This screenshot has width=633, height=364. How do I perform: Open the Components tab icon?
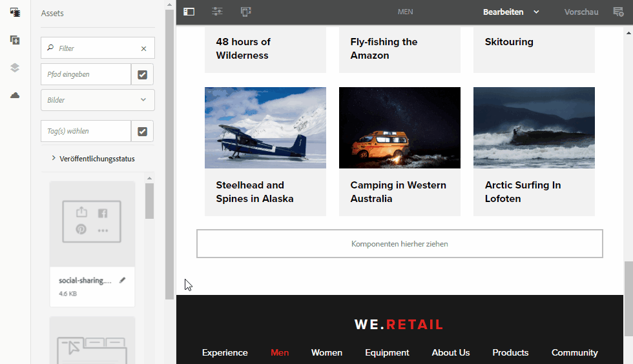tap(15, 40)
